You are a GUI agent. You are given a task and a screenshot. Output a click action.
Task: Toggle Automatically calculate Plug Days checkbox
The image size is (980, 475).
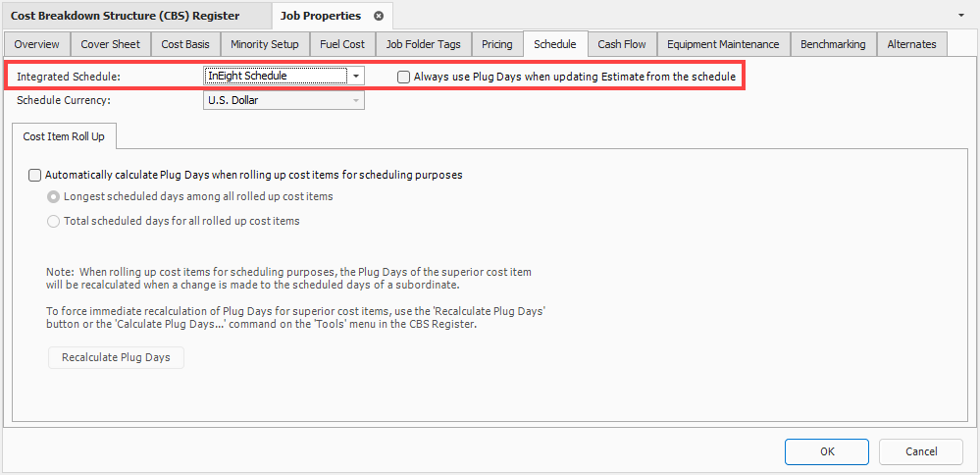click(35, 175)
